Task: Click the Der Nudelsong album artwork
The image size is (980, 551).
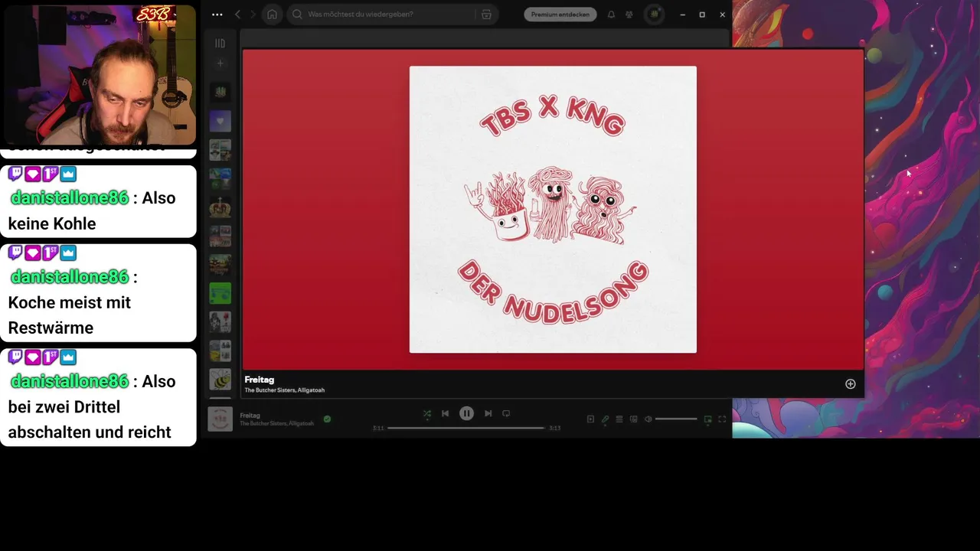Action: click(553, 210)
